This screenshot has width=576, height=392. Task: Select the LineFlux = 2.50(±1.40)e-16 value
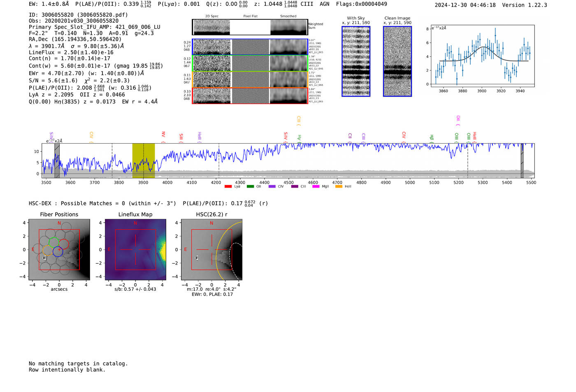tap(71, 53)
